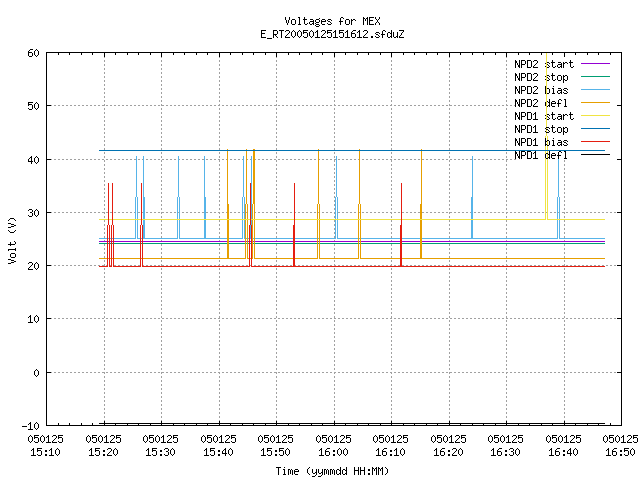This screenshot has height=480, width=640.
Task: Click the y-axis tick label 0
Action: click(37, 373)
